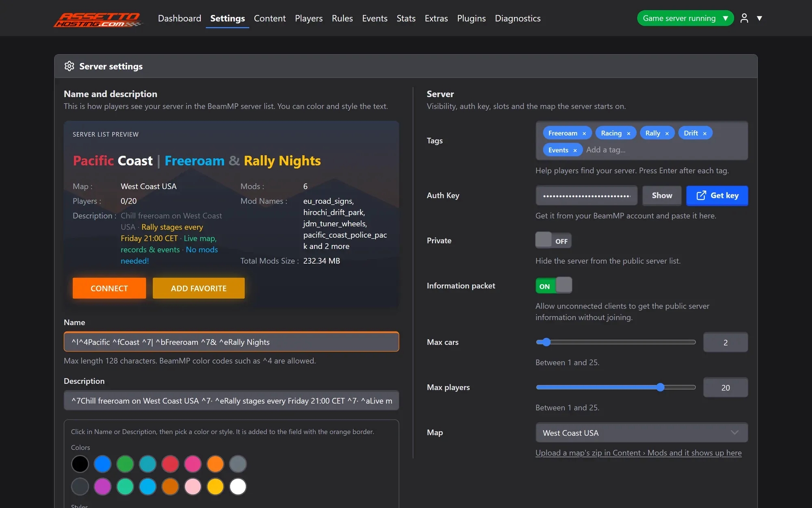The image size is (812, 508).
Task: Toggle the Private switch
Action: coord(553,241)
